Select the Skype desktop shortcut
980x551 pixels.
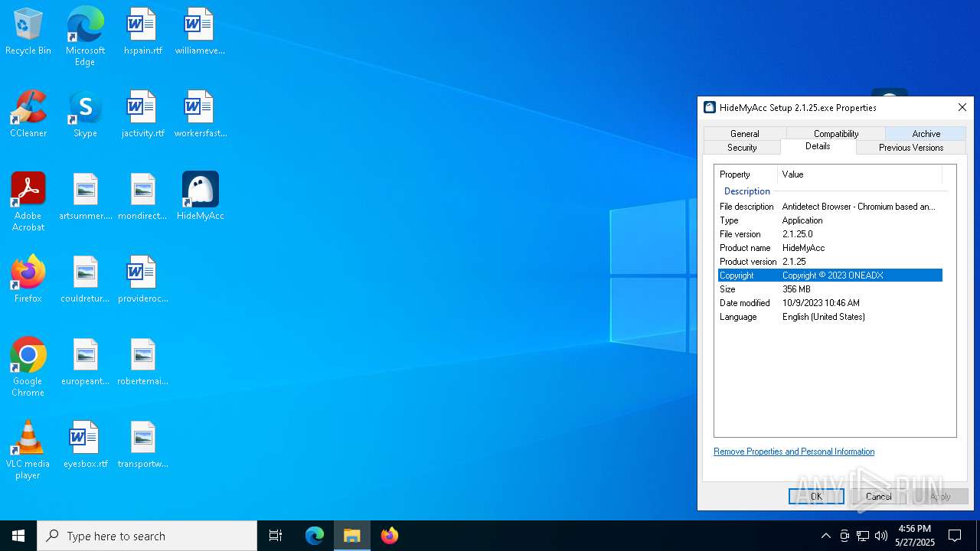pyautogui.click(x=85, y=115)
